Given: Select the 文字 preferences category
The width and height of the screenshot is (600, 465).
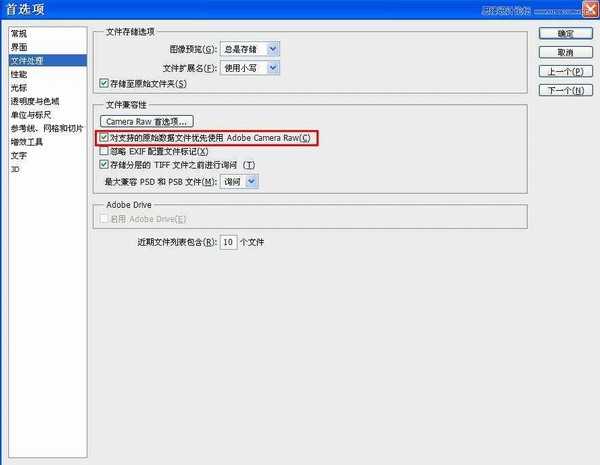Looking at the screenshot, I should (x=20, y=156).
